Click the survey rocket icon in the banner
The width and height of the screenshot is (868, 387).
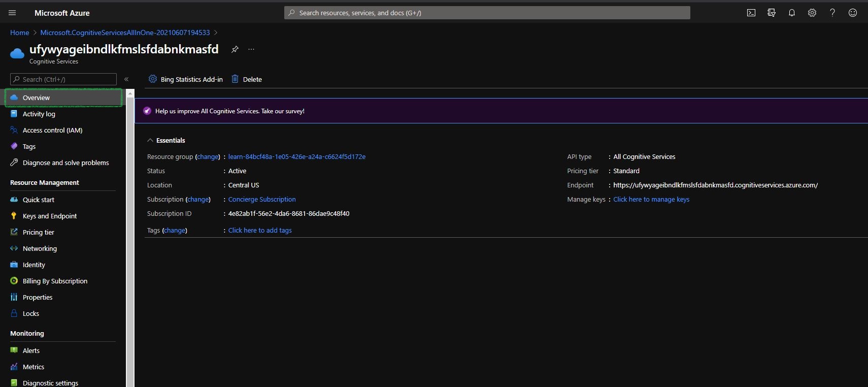tap(147, 111)
